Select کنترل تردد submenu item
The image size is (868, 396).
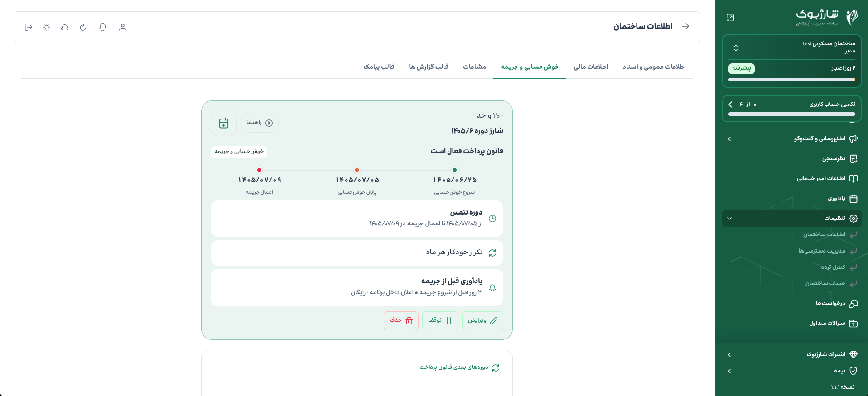(833, 267)
